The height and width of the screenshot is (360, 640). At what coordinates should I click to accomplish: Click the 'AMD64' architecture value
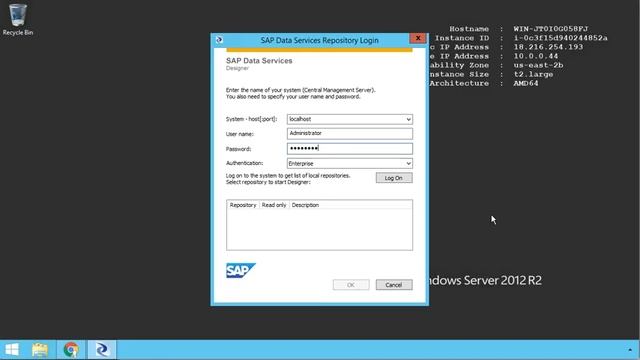coord(526,83)
